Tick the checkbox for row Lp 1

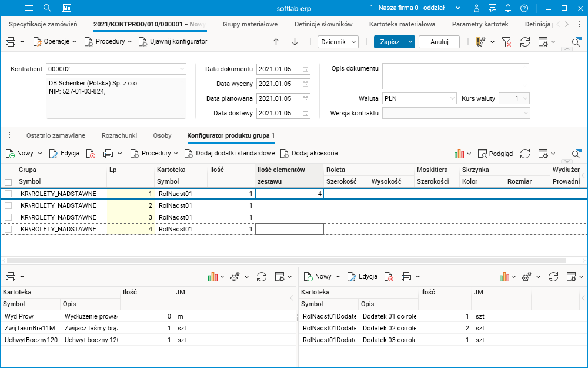click(8, 194)
